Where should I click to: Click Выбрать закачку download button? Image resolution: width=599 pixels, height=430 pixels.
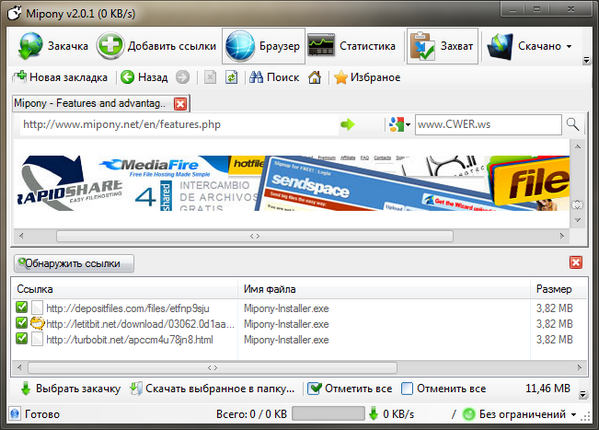71,389
